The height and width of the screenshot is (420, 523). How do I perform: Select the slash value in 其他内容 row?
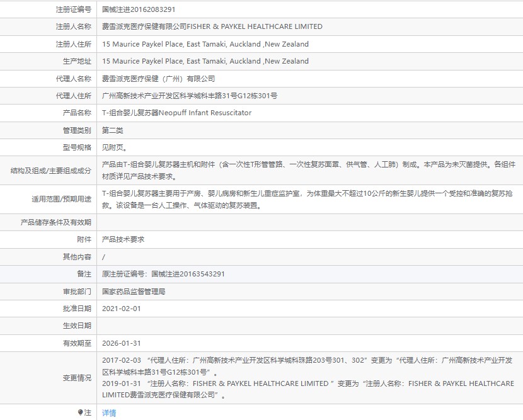click(103, 257)
